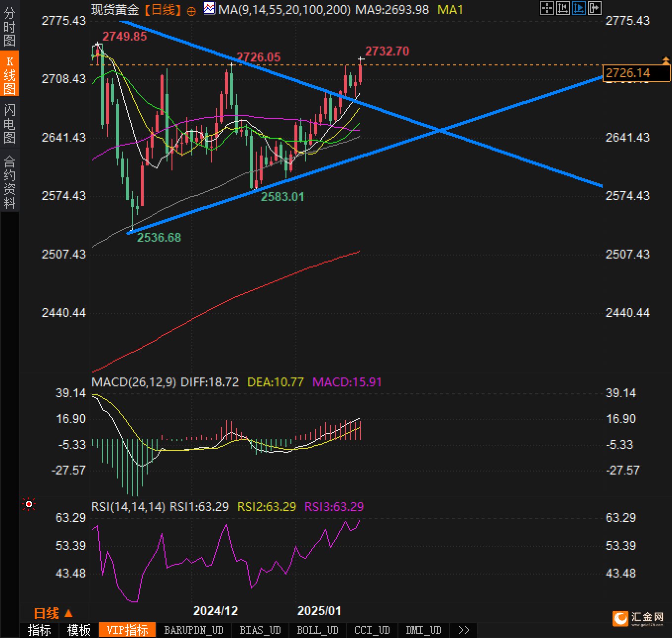Choose the CCI_UD indicator
The image size is (672, 638).
tap(372, 630)
